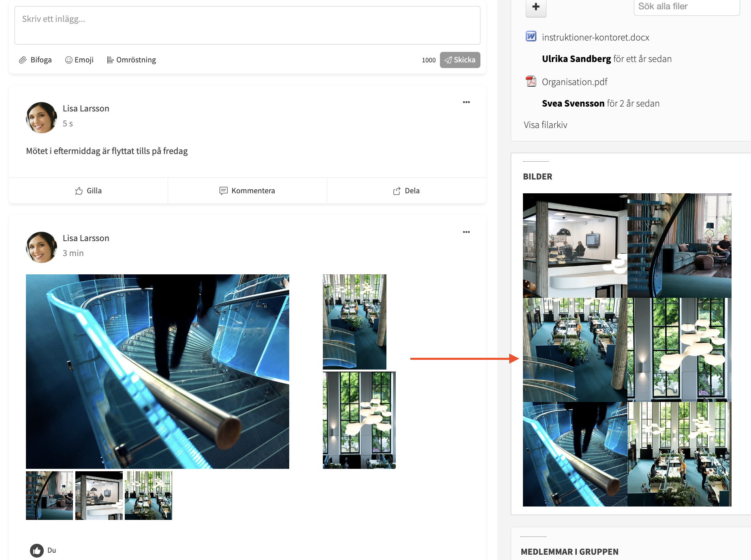Like the post with Gilla
751x560 pixels.
pos(88,191)
